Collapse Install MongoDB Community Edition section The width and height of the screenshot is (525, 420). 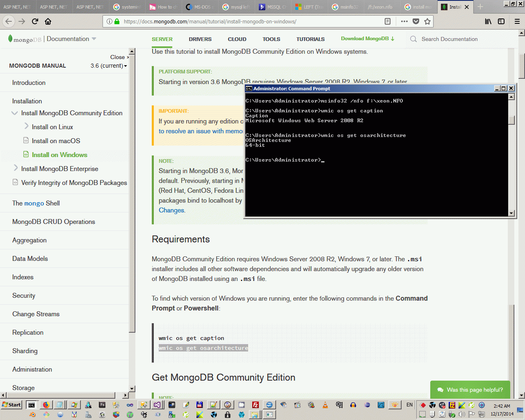point(15,113)
